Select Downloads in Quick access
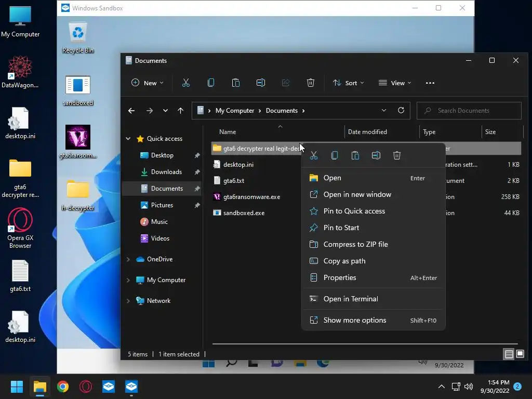The height and width of the screenshot is (399, 532). click(x=162, y=172)
